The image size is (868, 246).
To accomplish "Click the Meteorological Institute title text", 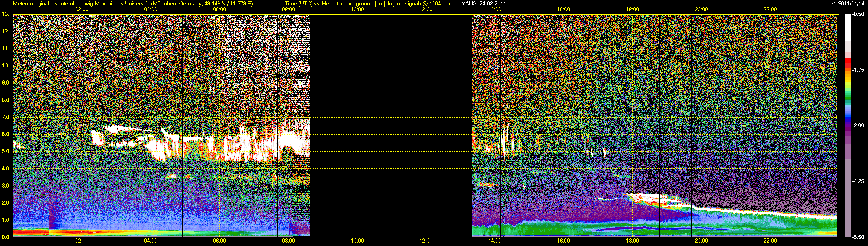I will tap(133, 4).
